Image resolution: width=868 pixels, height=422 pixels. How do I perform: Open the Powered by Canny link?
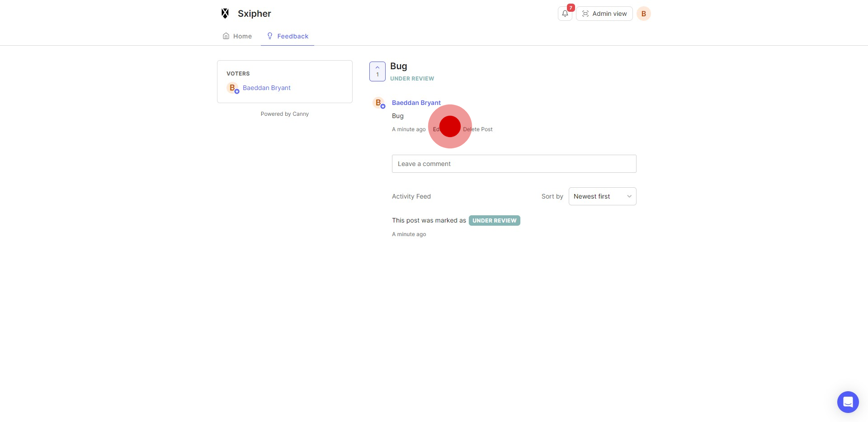[284, 114]
